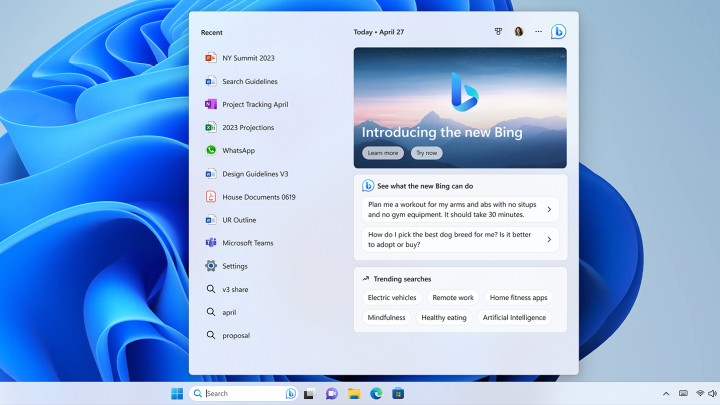Click the user profile avatar
720x405 pixels.
[519, 32]
